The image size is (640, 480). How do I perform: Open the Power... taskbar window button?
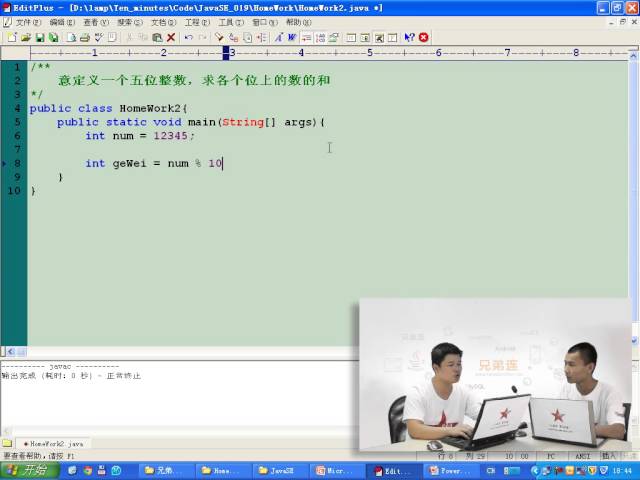(450, 471)
